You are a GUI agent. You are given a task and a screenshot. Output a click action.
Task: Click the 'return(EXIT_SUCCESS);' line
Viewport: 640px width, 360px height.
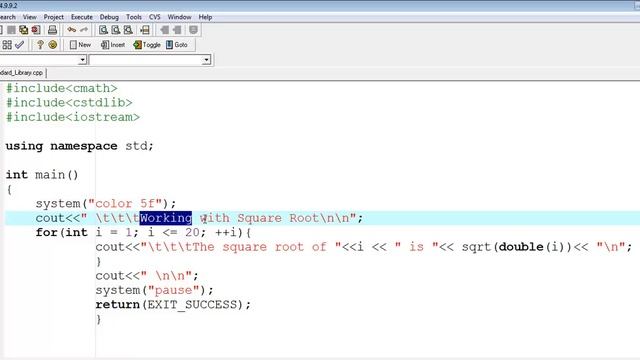coord(173,305)
